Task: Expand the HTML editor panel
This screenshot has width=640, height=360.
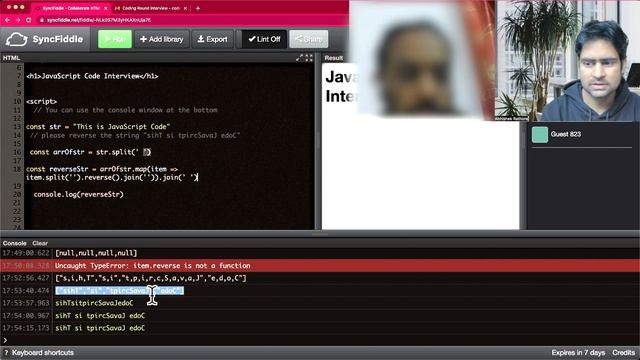Action: pyautogui.click(x=299, y=58)
